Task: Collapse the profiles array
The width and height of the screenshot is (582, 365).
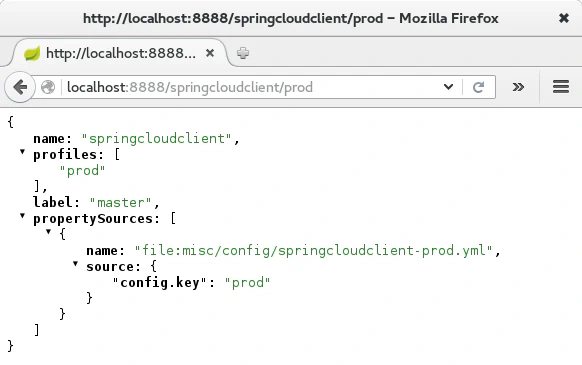Action: tap(22, 151)
